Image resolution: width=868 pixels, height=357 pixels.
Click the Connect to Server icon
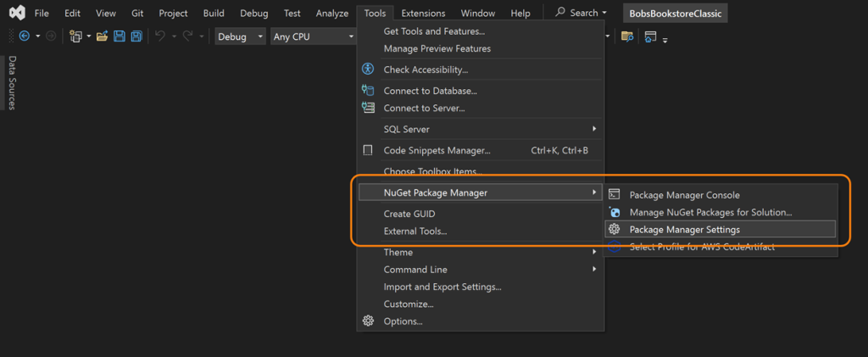coord(368,108)
